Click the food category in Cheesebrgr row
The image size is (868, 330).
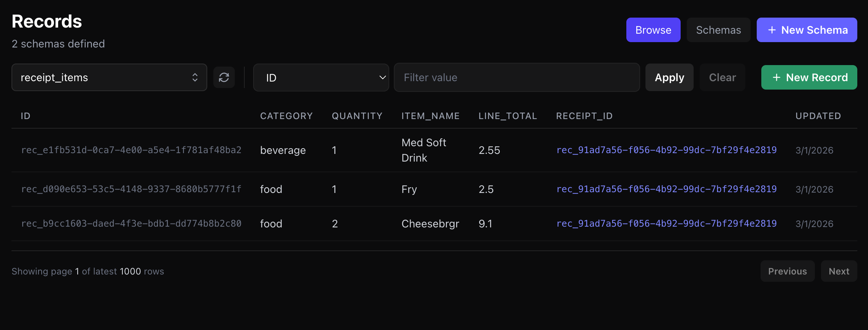pos(271,224)
